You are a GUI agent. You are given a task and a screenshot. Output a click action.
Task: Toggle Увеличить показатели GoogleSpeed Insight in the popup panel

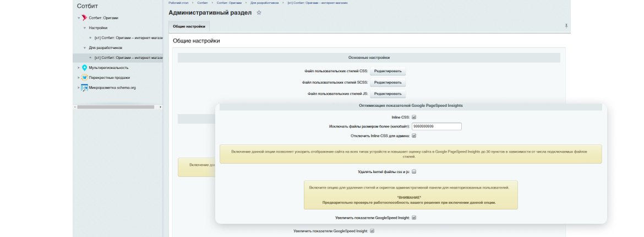click(414, 218)
